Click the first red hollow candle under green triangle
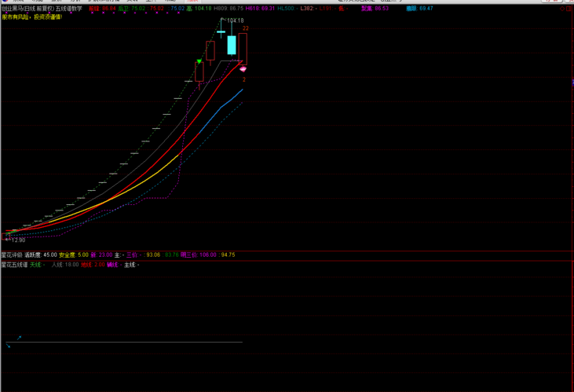 [199, 72]
